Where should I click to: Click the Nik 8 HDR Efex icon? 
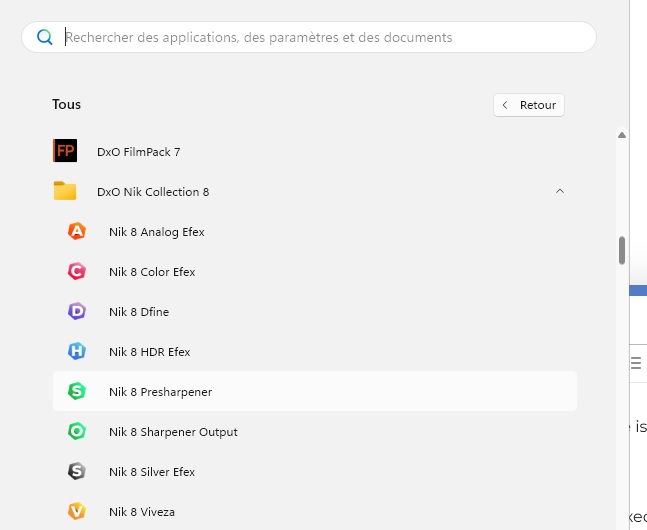(77, 351)
